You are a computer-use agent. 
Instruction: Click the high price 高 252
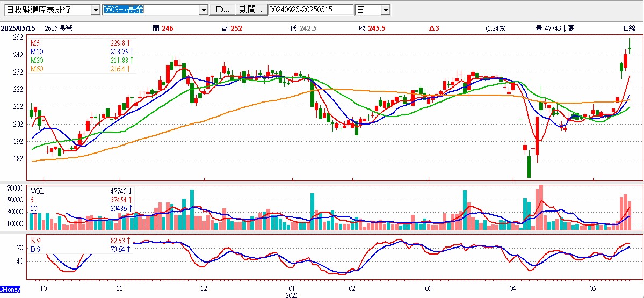pyautogui.click(x=231, y=28)
